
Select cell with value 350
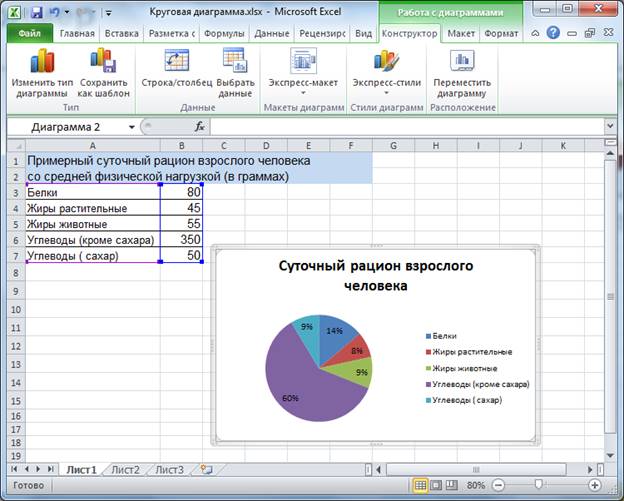click(x=181, y=239)
